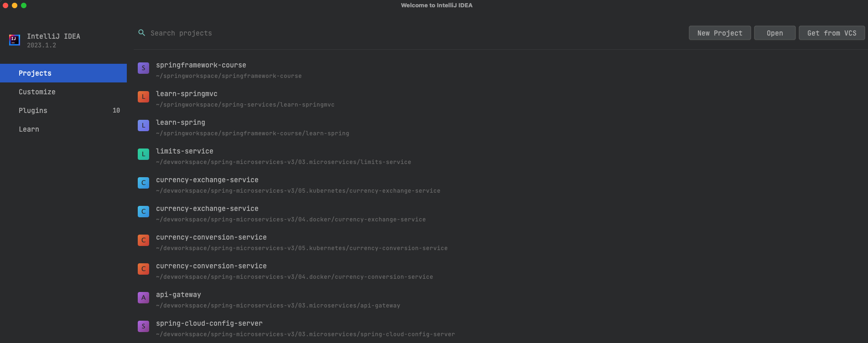The image size is (868, 343).
Task: Click S icon for spring-cloud-config-server
Action: [x=143, y=326]
